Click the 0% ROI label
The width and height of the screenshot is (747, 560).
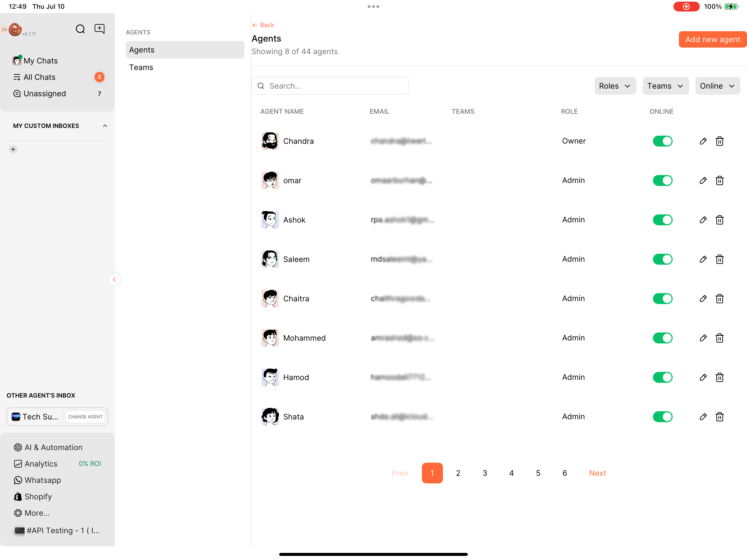(x=90, y=463)
